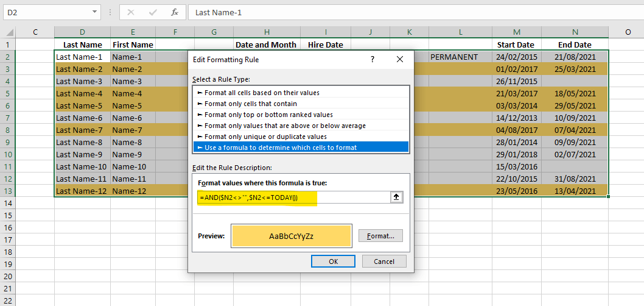Click the 'Start Date' header cell
The width and height of the screenshot is (644, 306).
click(x=517, y=45)
